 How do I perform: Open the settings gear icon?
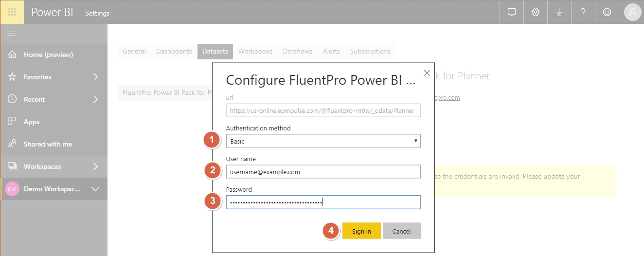[536, 13]
